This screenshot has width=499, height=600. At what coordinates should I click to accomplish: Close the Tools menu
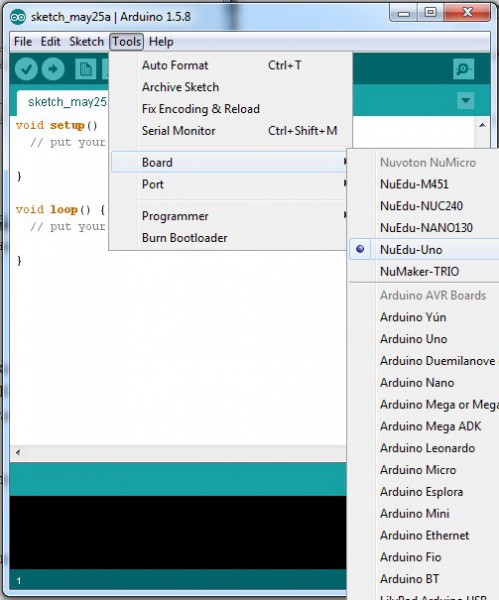[127, 41]
